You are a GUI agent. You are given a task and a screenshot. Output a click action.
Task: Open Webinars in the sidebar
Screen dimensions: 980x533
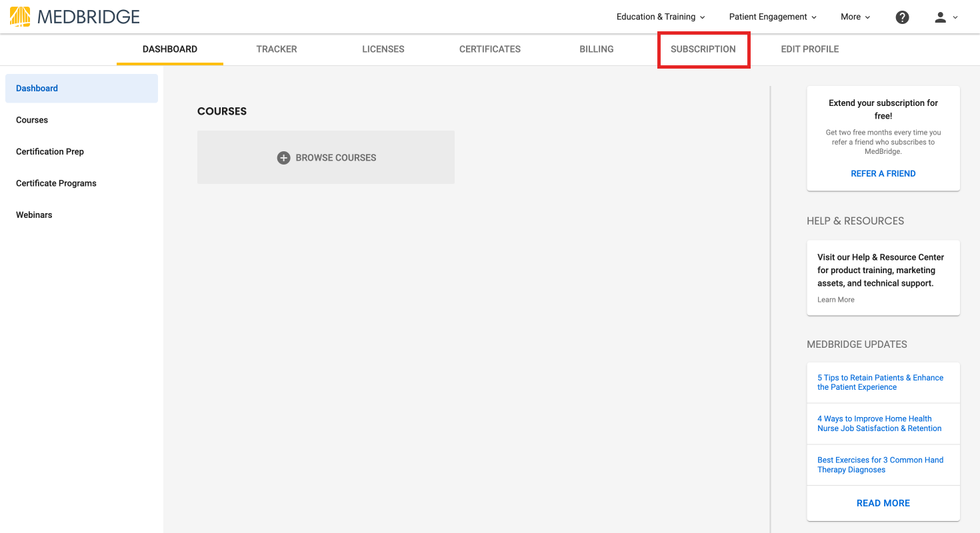81,215
